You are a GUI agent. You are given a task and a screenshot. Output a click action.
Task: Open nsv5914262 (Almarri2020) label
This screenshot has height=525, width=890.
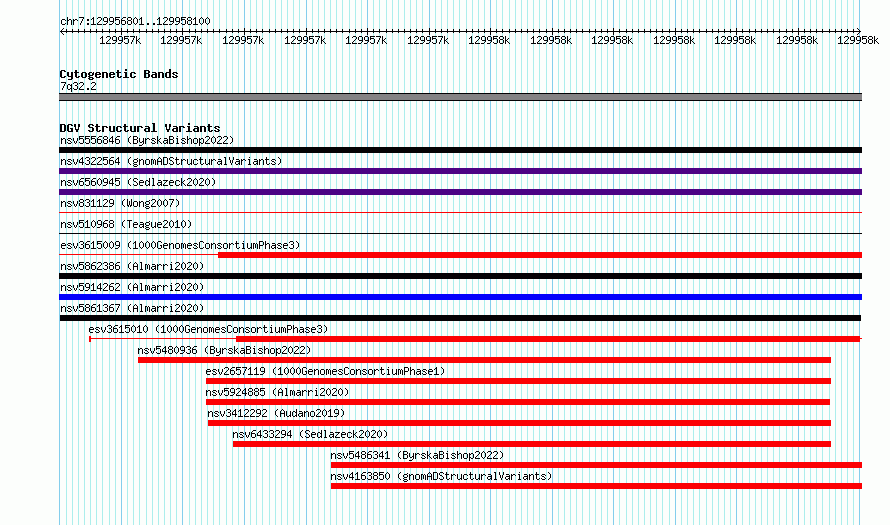[132, 287]
